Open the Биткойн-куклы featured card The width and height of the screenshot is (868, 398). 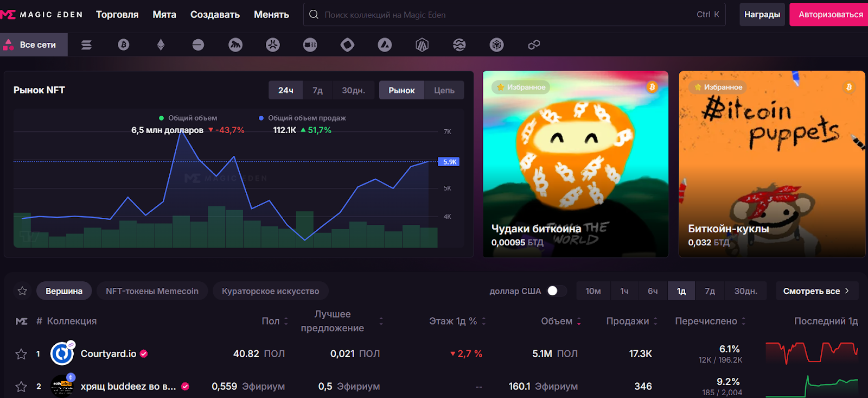pos(772,164)
